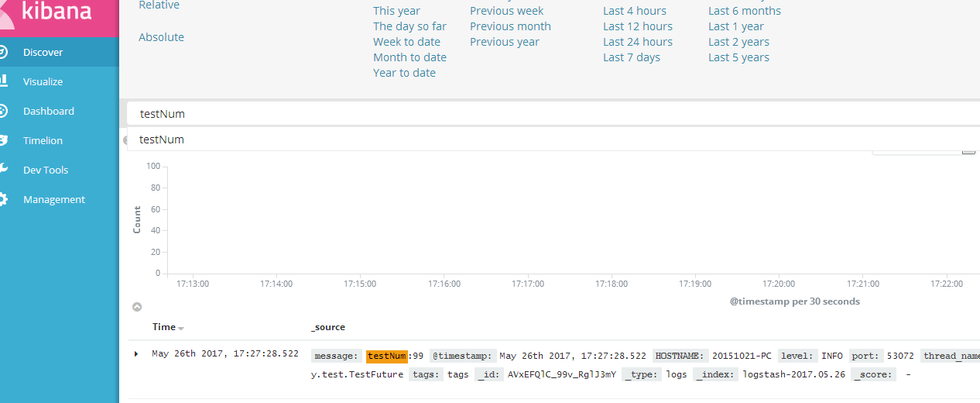The image size is (980, 403).
Task: Click the 20151021-PC hostname value
Action: 742,356
